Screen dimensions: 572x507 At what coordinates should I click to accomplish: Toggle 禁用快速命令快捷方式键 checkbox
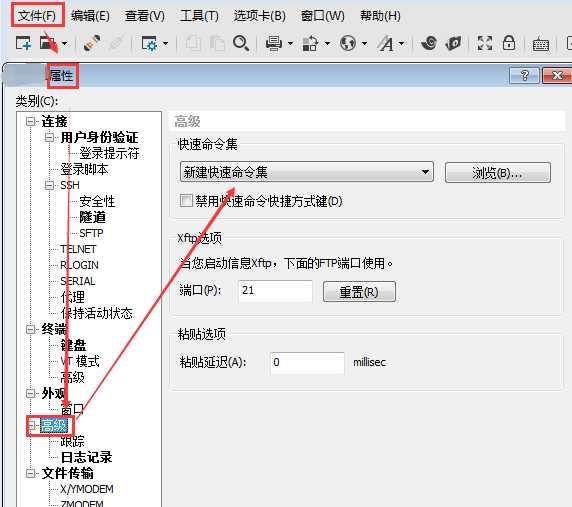[186, 201]
